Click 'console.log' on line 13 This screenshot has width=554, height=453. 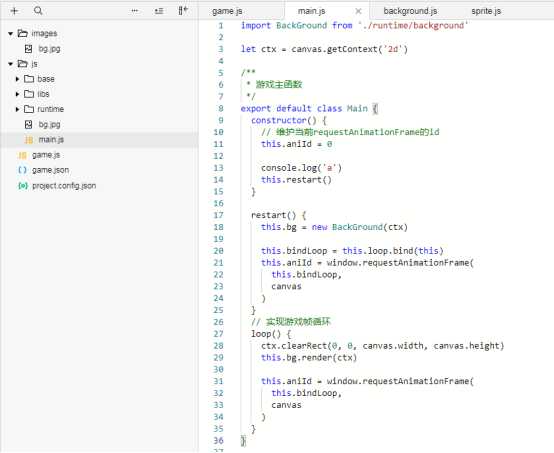tap(289, 168)
